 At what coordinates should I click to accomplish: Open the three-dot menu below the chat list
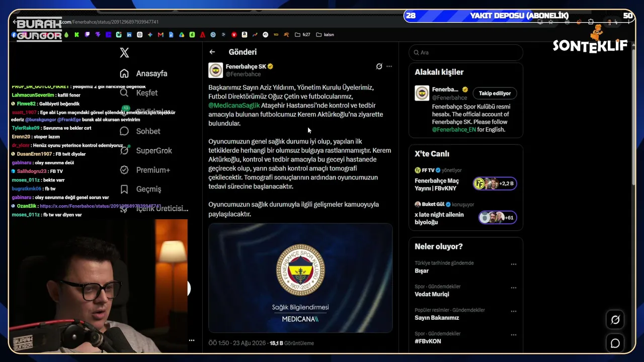coord(192,340)
